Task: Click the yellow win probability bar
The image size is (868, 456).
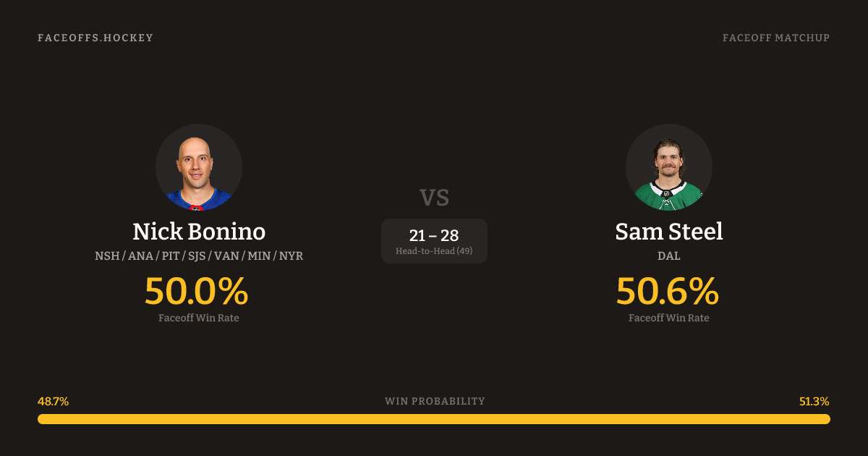Action: tap(434, 419)
